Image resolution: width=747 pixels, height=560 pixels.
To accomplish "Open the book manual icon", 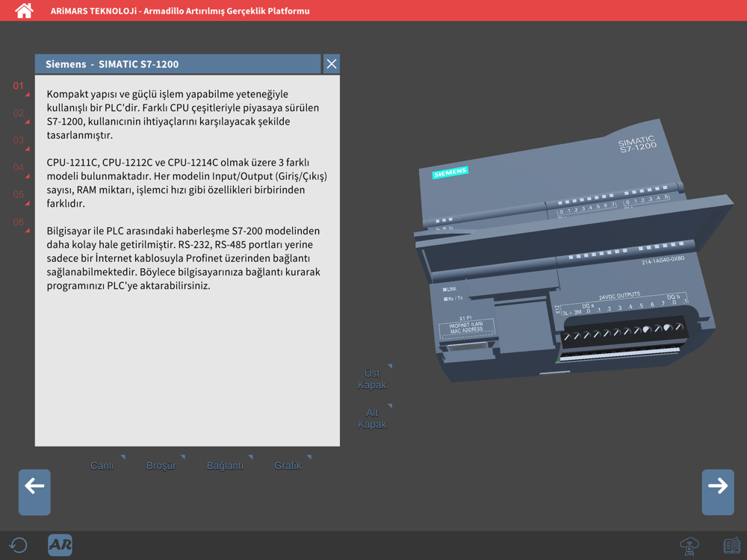I will coord(731,545).
